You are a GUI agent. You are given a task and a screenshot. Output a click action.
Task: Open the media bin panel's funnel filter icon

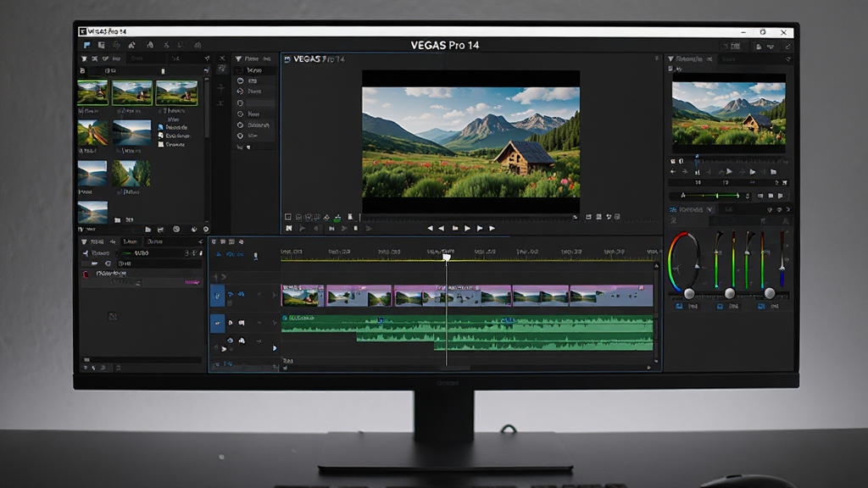pos(84,58)
